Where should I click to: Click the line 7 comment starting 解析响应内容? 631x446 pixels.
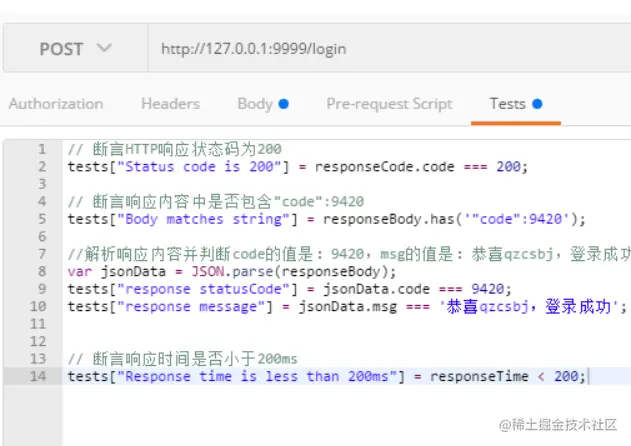tap(349, 254)
